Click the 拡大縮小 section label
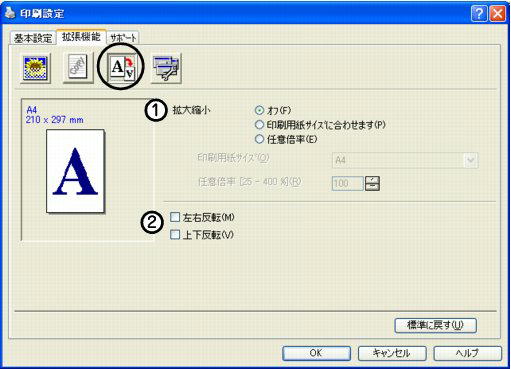This screenshot has height=369, width=511. click(x=191, y=110)
